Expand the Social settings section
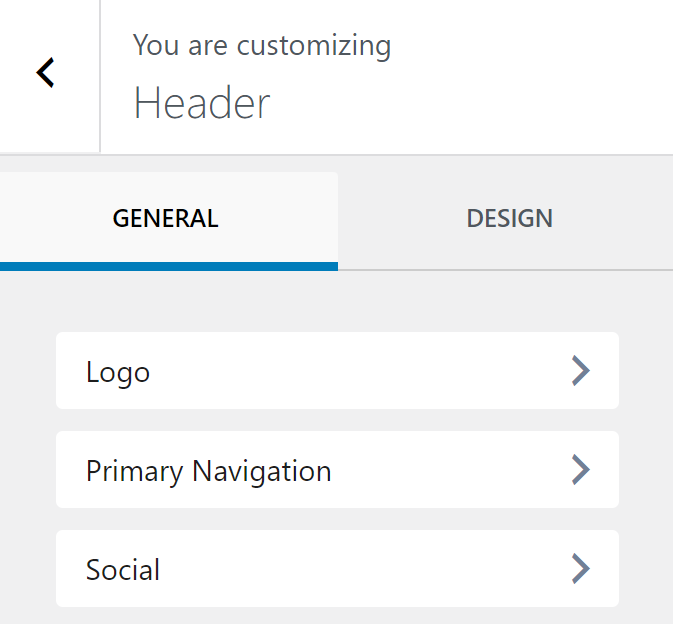 pos(337,569)
